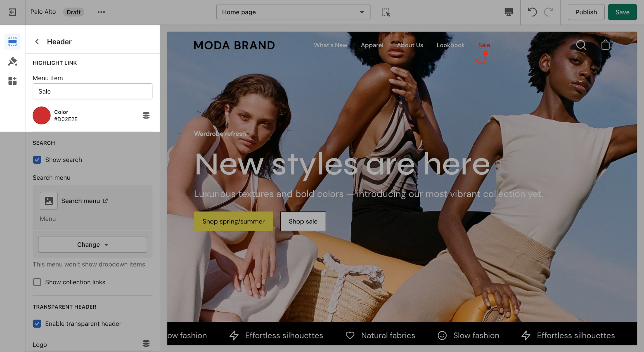
Task: Open the Theme settings paintbrush icon
Action: tap(12, 61)
